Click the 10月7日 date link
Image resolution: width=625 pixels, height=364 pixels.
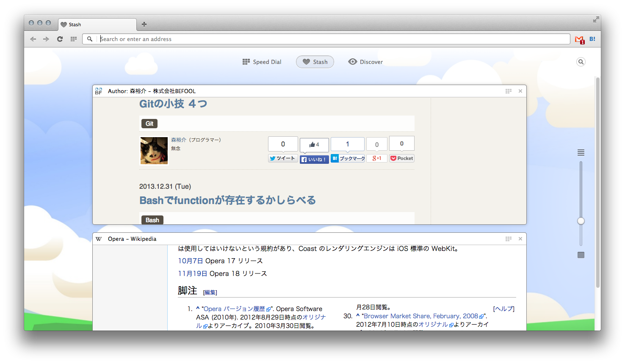[x=191, y=261]
